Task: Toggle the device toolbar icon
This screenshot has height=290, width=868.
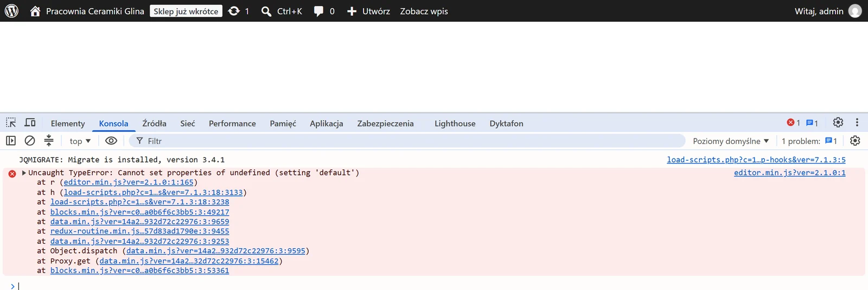Action: tap(30, 123)
